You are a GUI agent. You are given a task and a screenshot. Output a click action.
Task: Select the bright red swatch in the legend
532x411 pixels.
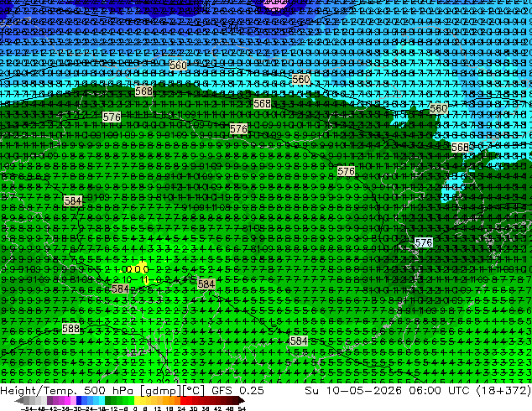pyautogui.click(x=183, y=401)
